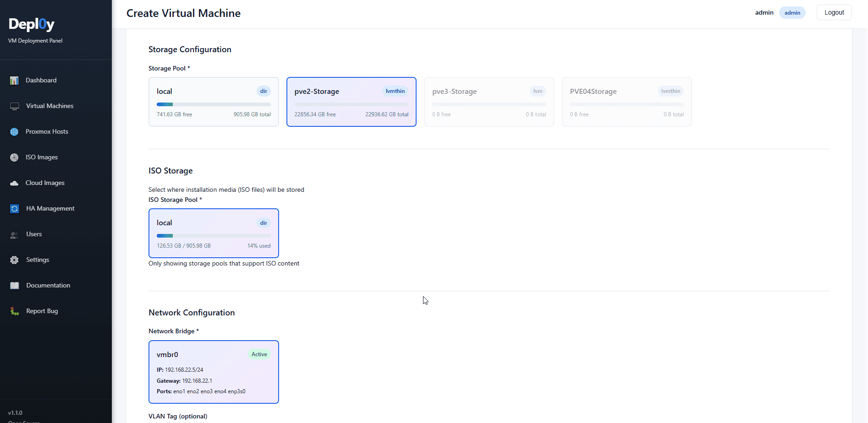868x423 pixels.
Task: Click the Create Virtual Machine heading
Action: pos(183,13)
